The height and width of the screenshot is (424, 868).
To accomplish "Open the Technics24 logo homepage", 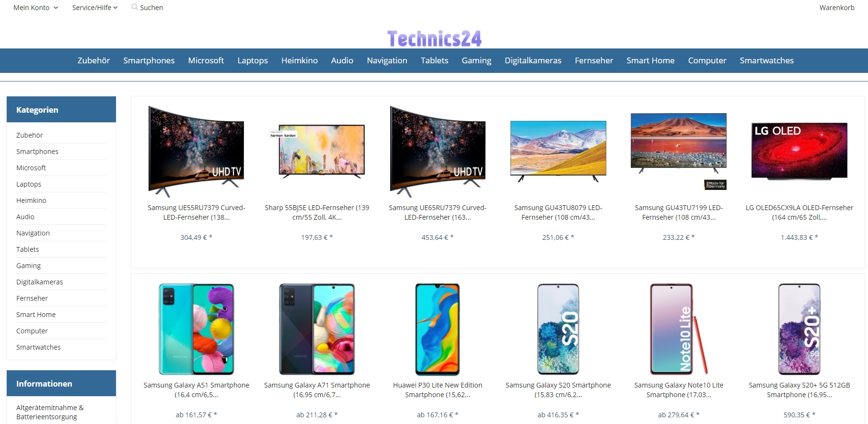I will [434, 38].
